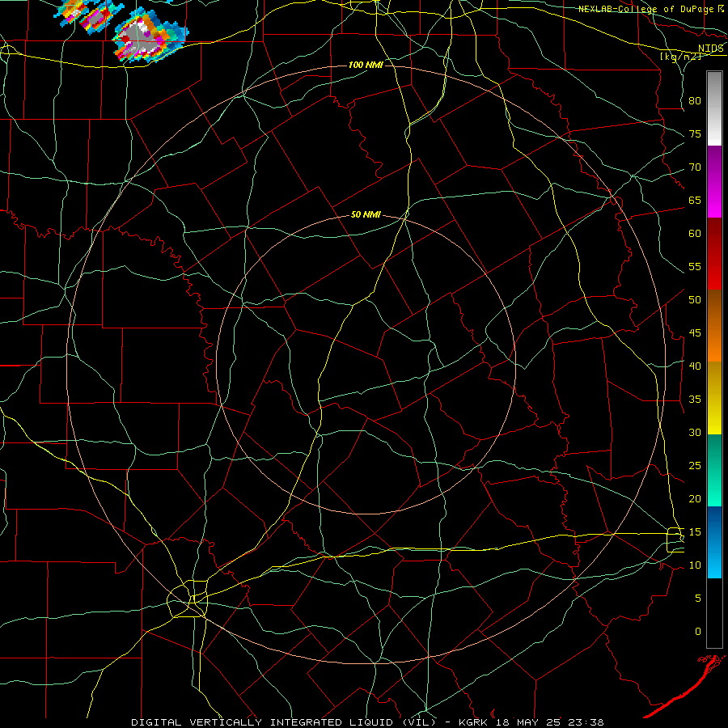
Task: Click the 20 value on the VIL scale
Action: [695, 498]
